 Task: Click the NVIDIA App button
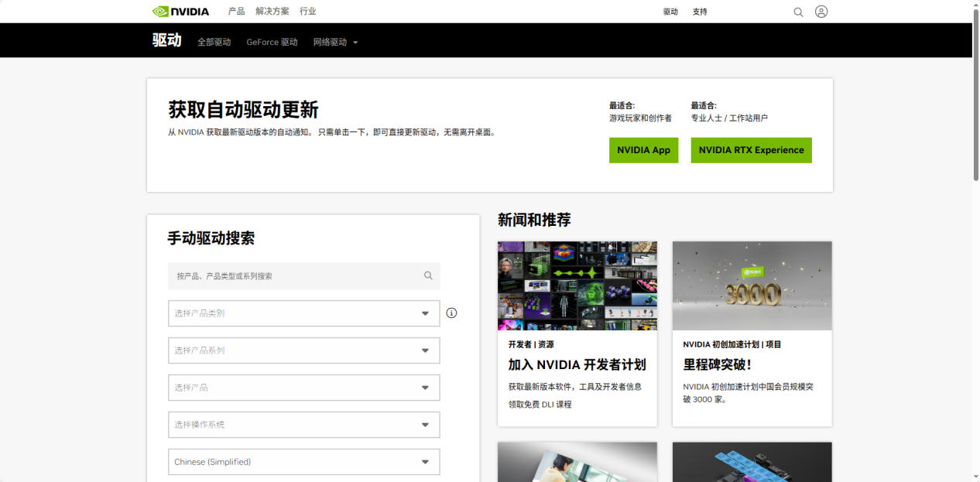tap(643, 149)
